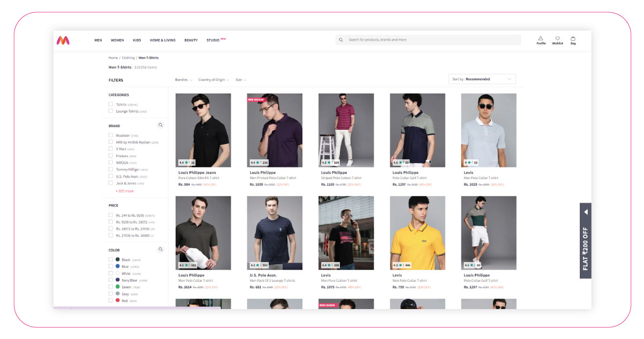The image size is (644, 339).
Task: Click the 'Rs. 799' price text
Action: pos(398,287)
